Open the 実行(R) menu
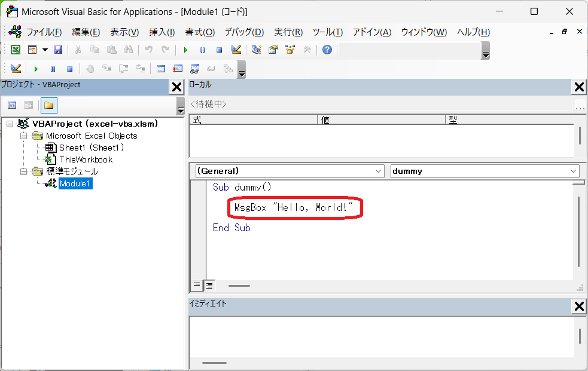 288,32
